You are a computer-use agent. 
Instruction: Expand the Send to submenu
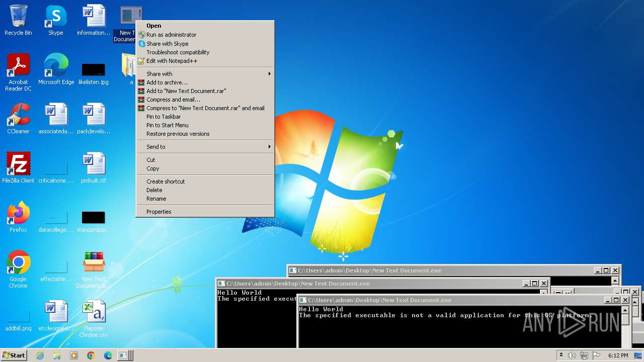(205, 147)
